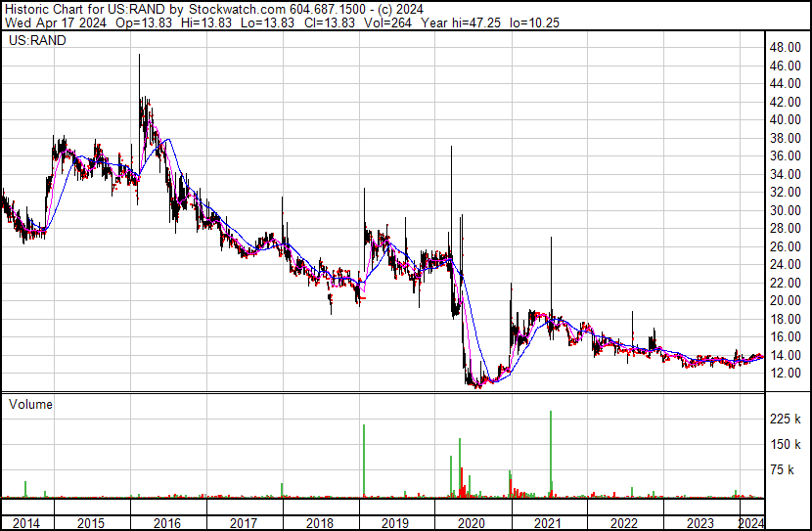
Task: Select the 2016 year marker on time axis
Action: pos(167,523)
